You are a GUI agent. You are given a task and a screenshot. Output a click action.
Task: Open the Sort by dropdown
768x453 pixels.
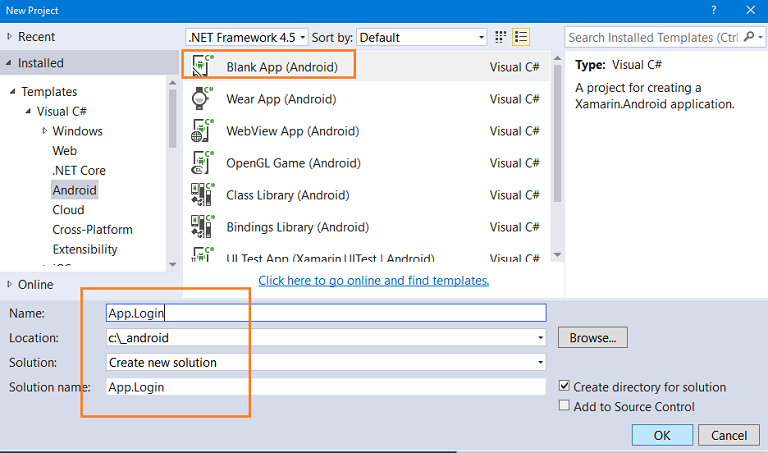tap(421, 37)
